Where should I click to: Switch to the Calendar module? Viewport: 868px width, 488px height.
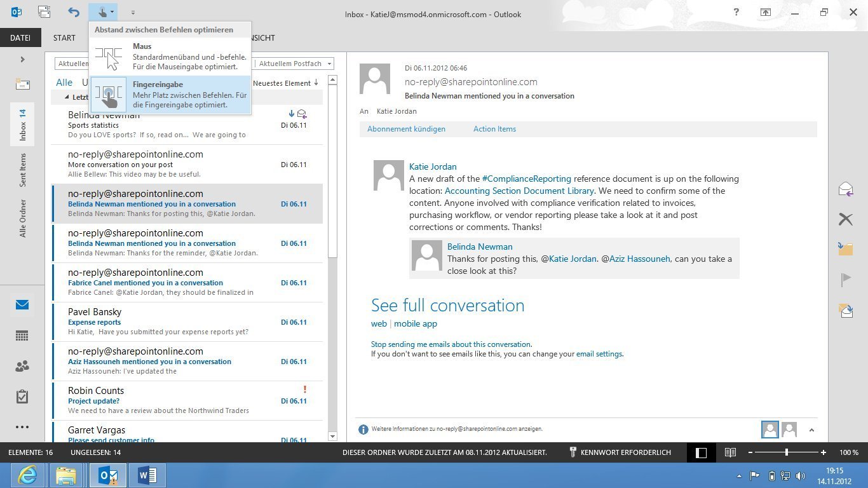[22, 335]
